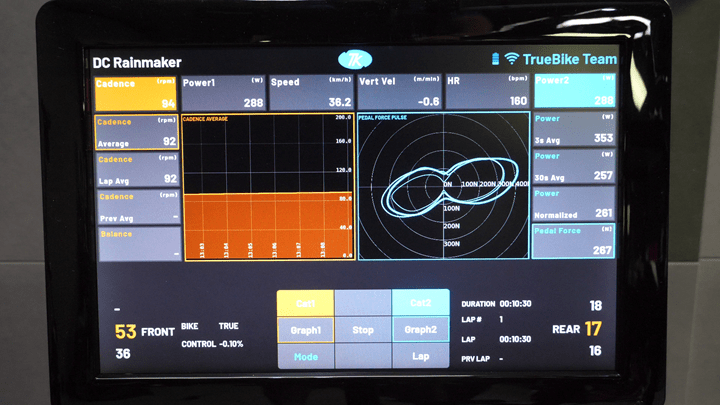Select the Balance tile
The width and height of the screenshot is (720, 405).
tap(139, 244)
